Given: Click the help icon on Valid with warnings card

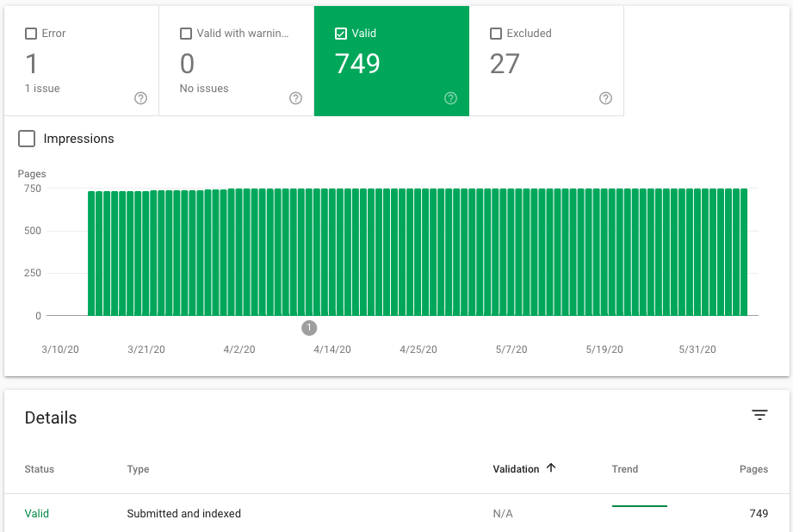Looking at the screenshot, I should [x=295, y=98].
